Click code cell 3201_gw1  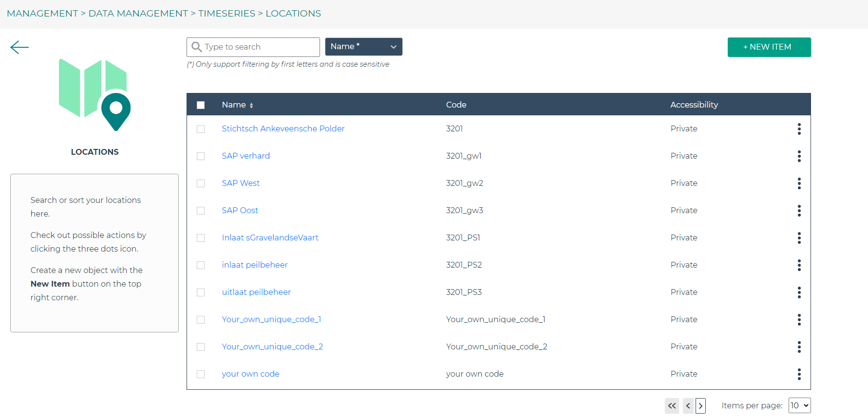[464, 156]
